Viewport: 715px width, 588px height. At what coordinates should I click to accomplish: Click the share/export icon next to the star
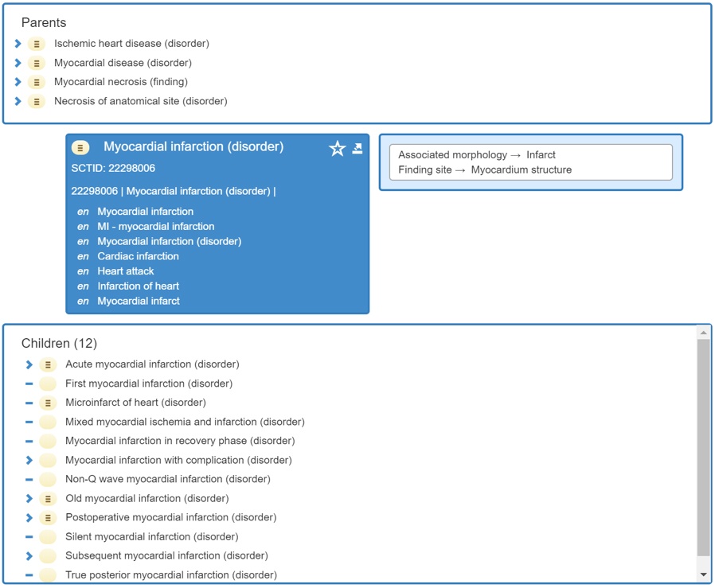pos(357,148)
